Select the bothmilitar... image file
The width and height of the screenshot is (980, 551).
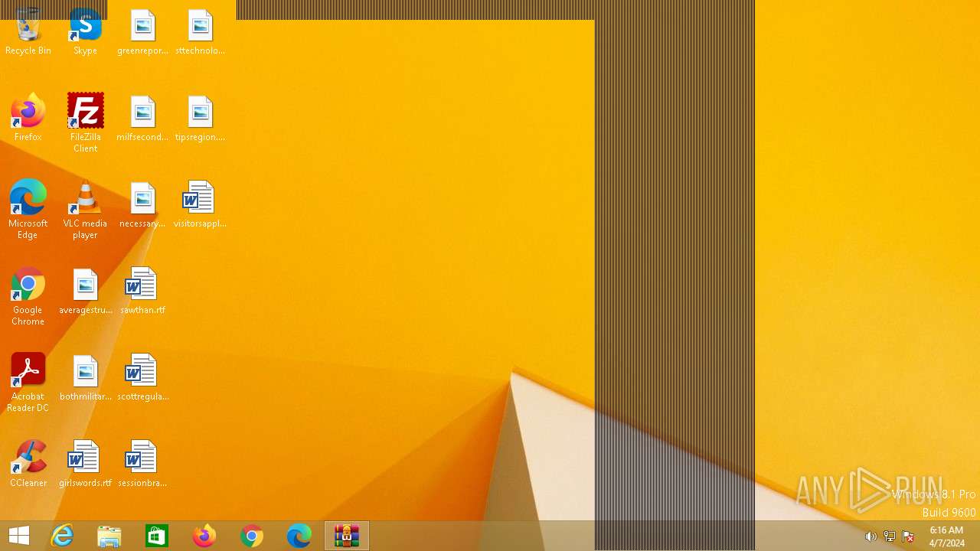click(85, 377)
